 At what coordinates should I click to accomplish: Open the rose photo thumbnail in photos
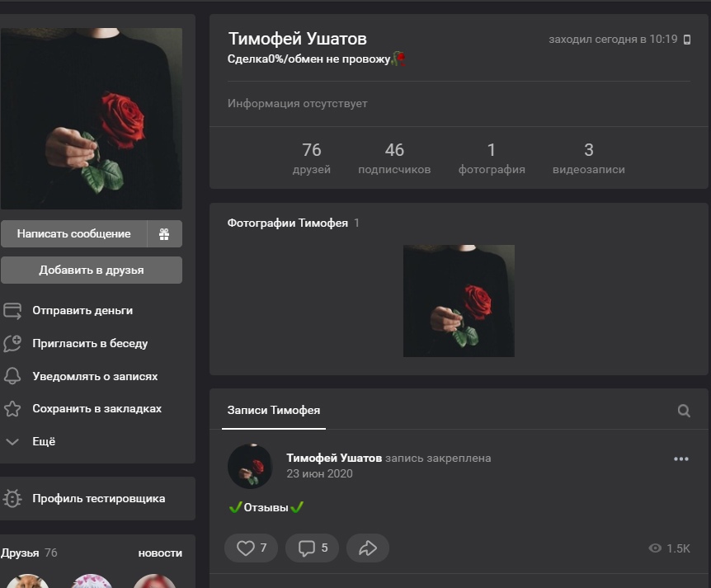click(459, 301)
